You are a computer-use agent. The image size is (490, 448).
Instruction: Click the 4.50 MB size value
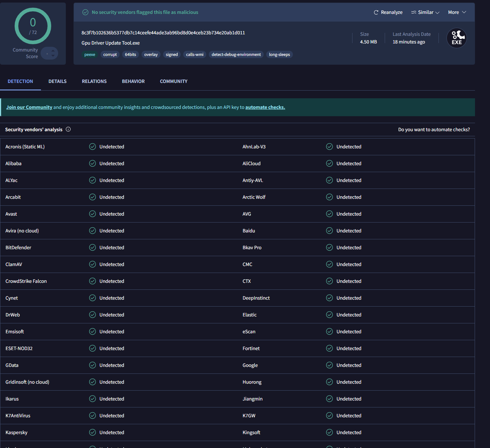pos(368,42)
